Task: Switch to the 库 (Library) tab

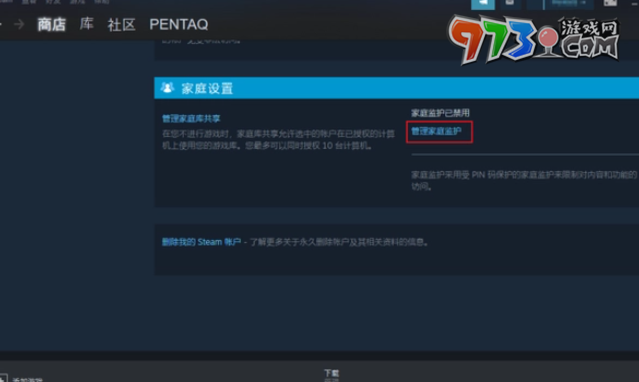Action: (x=86, y=24)
